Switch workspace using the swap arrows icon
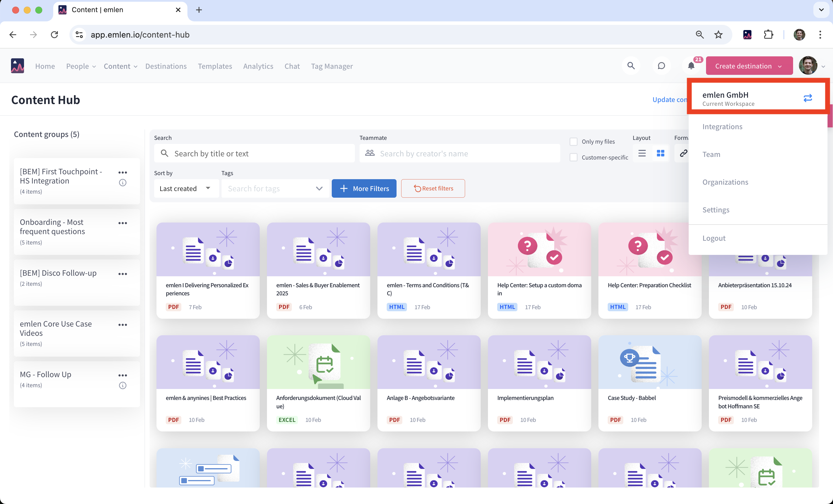The image size is (833, 504). click(808, 98)
